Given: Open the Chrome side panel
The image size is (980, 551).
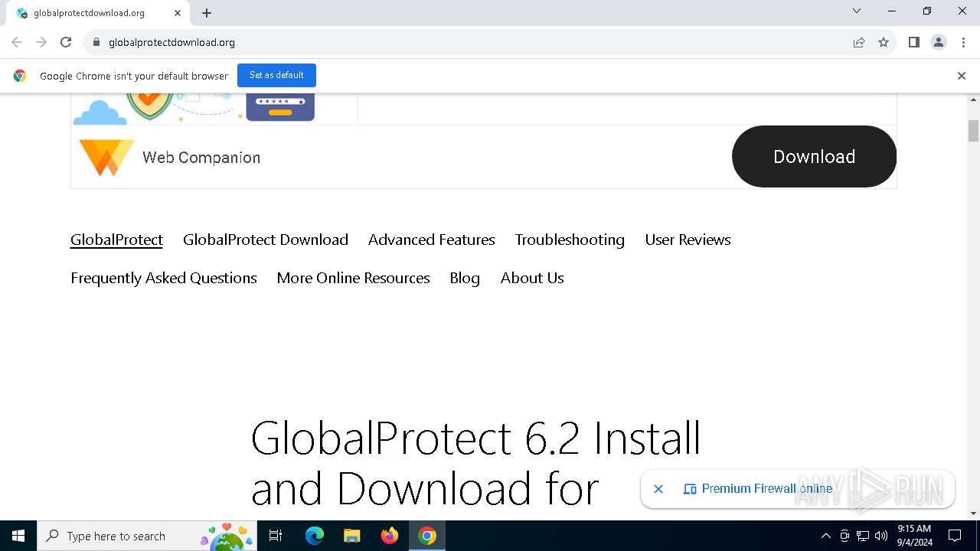Looking at the screenshot, I should [x=913, y=42].
